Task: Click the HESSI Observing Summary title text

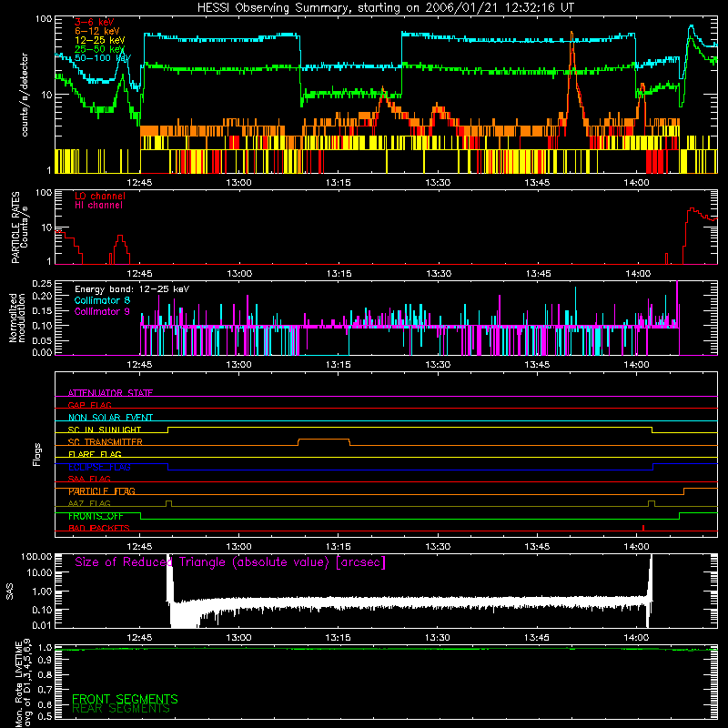Action: 385,7
